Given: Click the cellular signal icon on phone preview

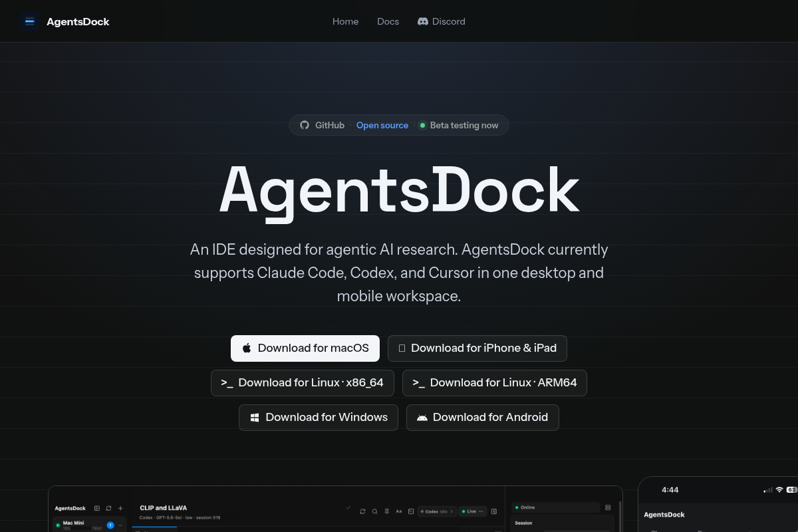Looking at the screenshot, I should point(769,490).
